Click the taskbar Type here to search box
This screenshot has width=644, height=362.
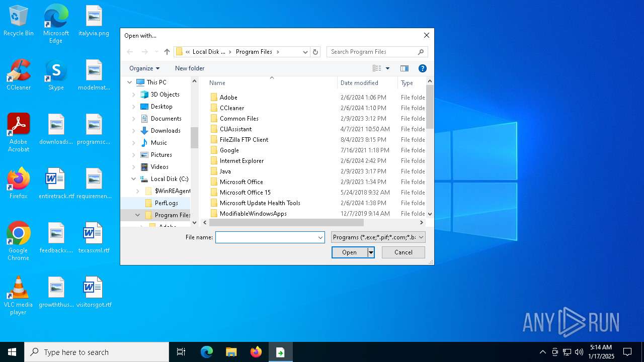coord(97,352)
